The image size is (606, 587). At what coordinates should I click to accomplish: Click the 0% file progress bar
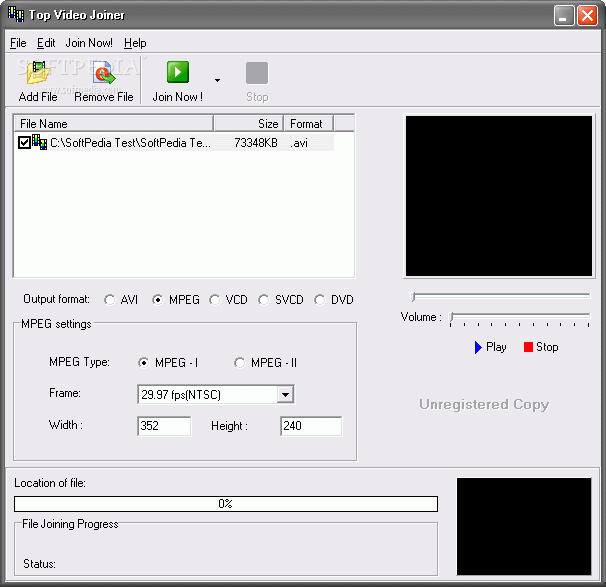(x=226, y=504)
